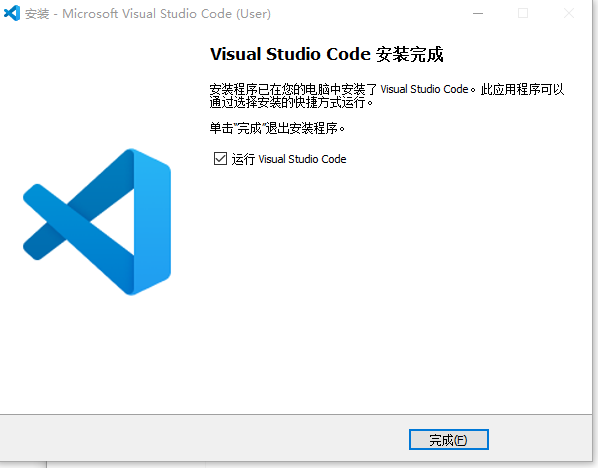The height and width of the screenshot is (468, 598).
Task: Click the Visual Studio Code 安装完成 heading
Action: (x=326, y=54)
